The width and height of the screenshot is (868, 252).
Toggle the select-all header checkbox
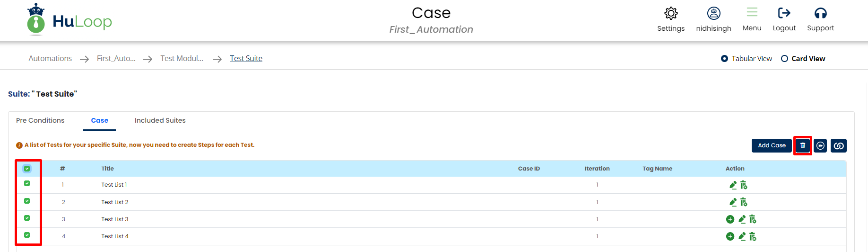click(x=27, y=169)
